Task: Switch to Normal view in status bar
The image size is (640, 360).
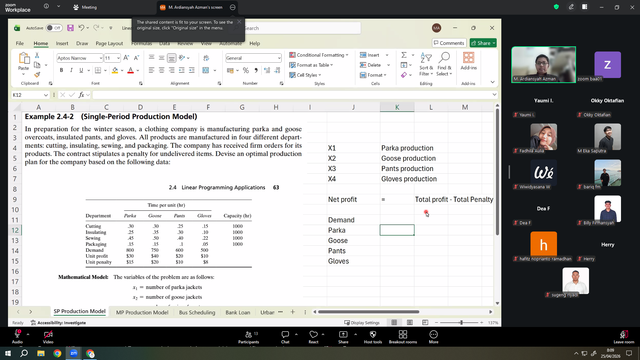Action: 394,322
